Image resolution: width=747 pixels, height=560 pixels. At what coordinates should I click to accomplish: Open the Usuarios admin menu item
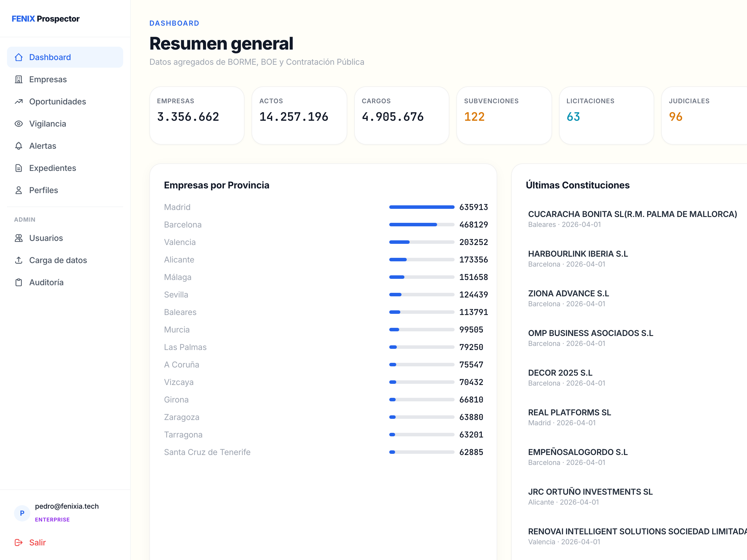46,238
